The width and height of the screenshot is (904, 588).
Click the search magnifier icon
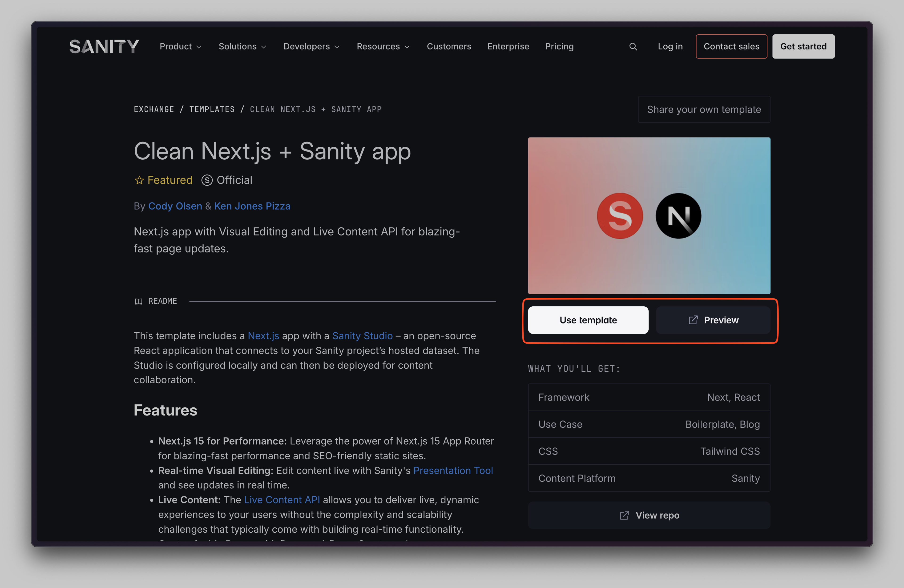click(x=633, y=47)
